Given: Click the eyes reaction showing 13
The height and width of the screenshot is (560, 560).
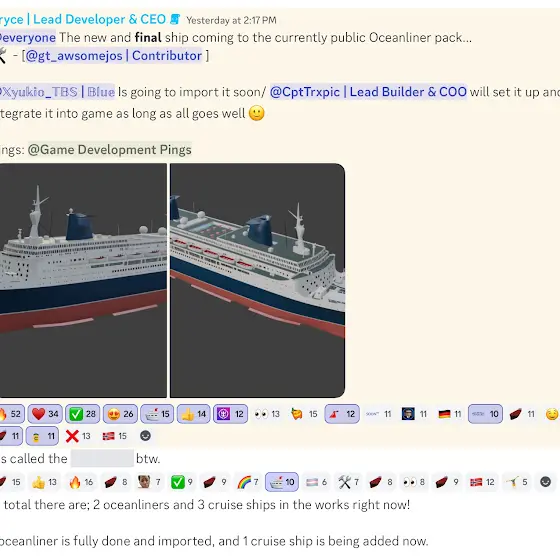Looking at the screenshot, I should [x=267, y=414].
